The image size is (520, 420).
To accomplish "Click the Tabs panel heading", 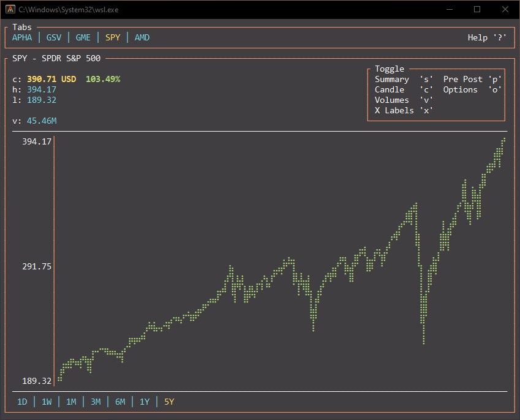I will point(22,27).
